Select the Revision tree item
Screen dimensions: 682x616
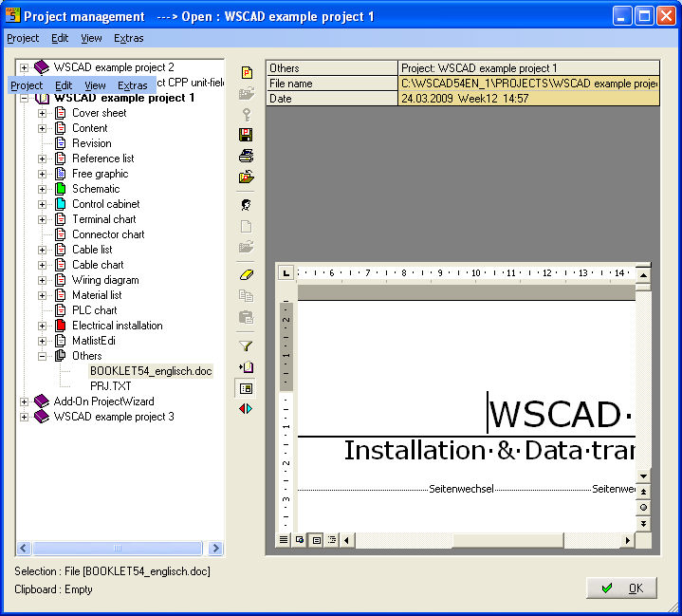pos(91,143)
